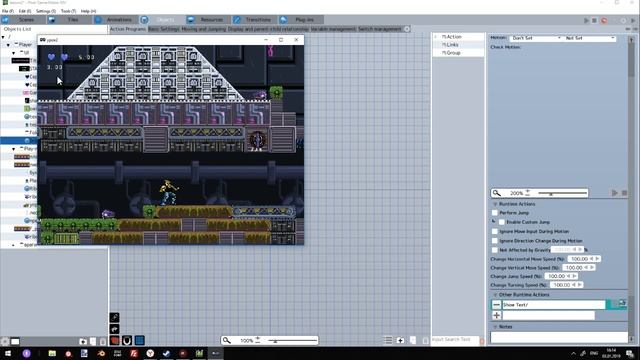Select Variable management sub-tab
Image resolution: width=640 pixels, height=360 pixels.
[x=333, y=29]
